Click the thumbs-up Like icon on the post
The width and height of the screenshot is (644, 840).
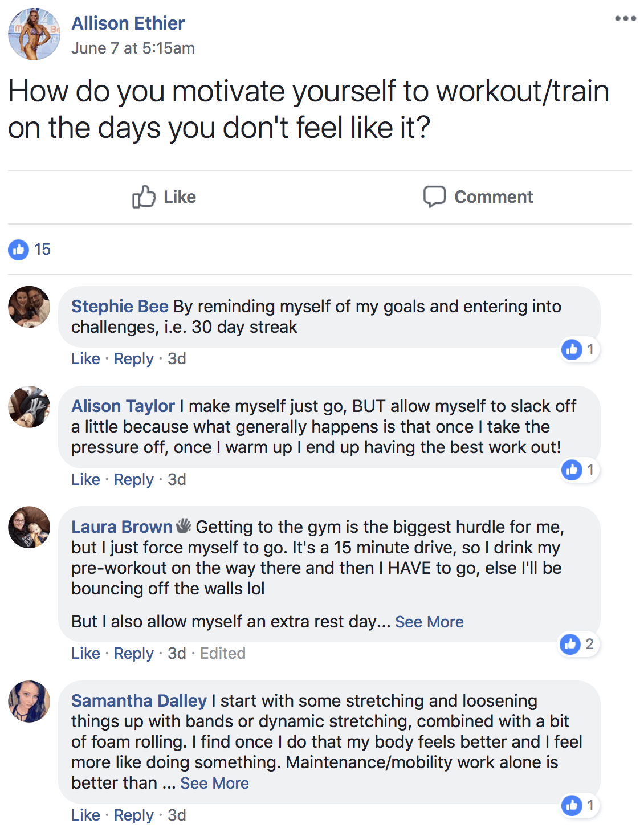[144, 197]
